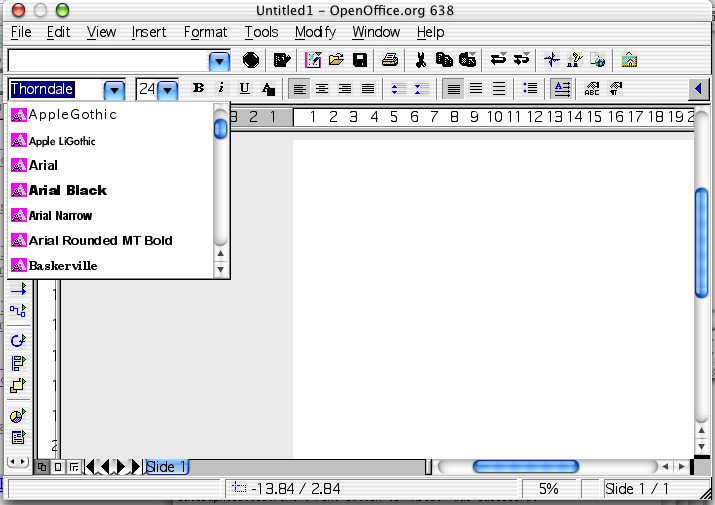Click the font list scrollbar thumb
Viewport: 715px width, 505px height.
click(x=220, y=129)
